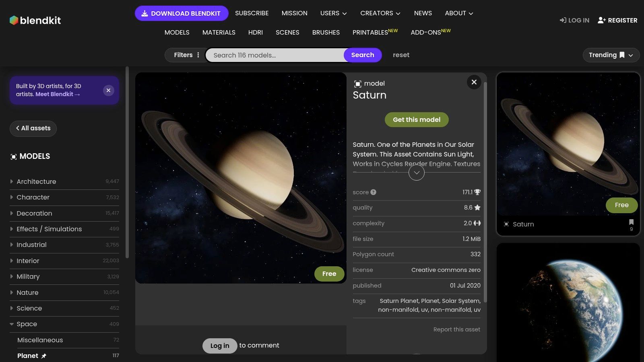Click the MODELS sidebar heading icon

tap(14, 156)
